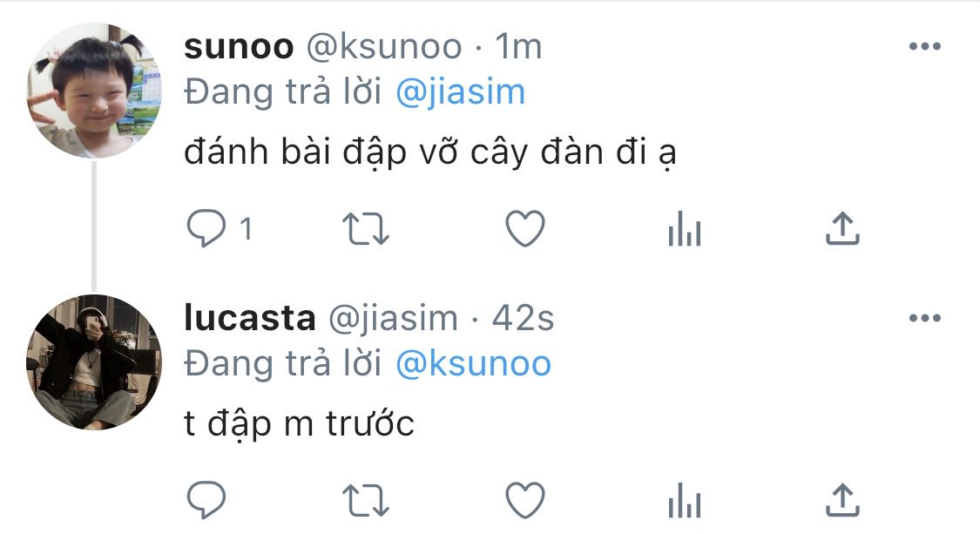
Task: Open sunoo's profile picture
Action: (x=94, y=91)
